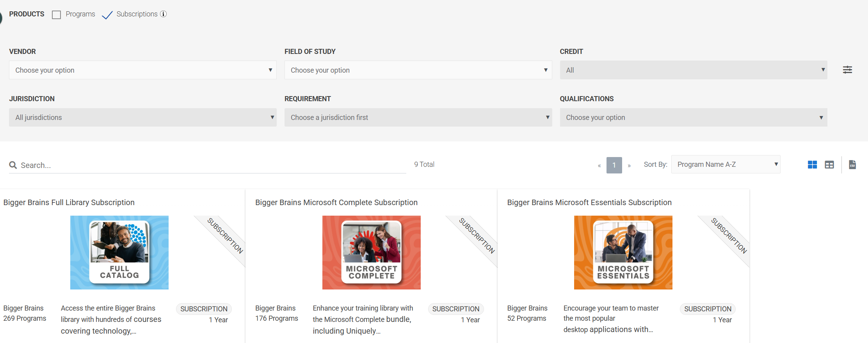Switch to table list view
Image resolution: width=868 pixels, height=343 pixels.
click(x=829, y=165)
